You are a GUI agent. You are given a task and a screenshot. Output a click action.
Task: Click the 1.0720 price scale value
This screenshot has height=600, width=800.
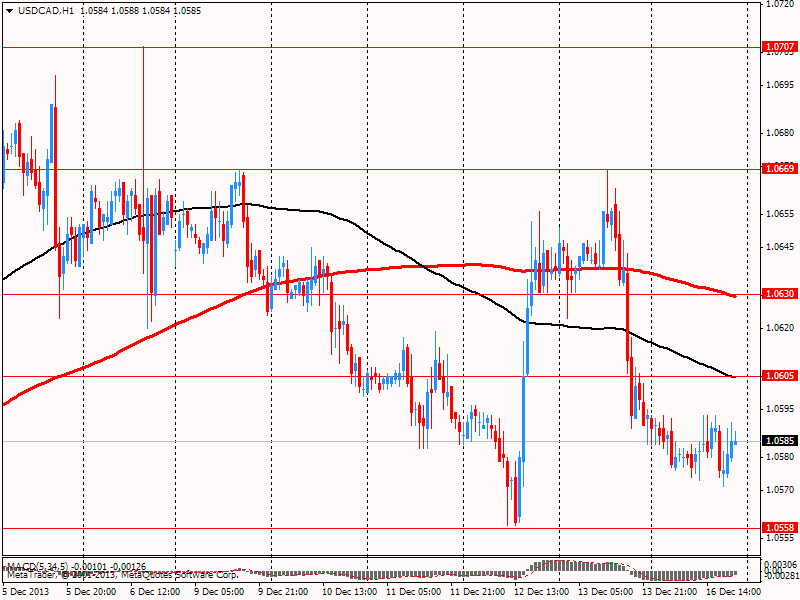tap(781, 4)
